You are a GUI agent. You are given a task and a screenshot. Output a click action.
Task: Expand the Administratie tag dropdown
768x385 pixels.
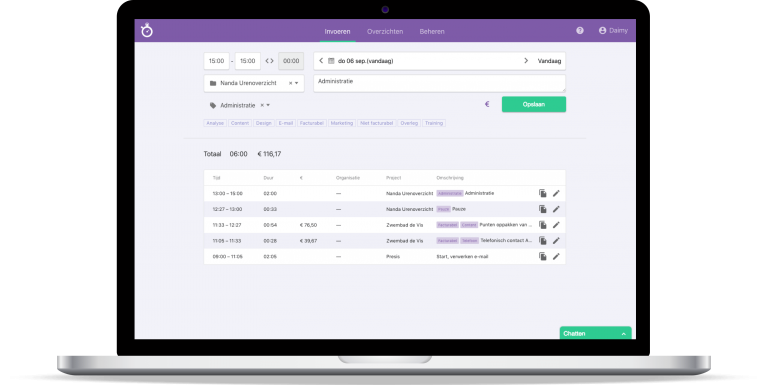pyautogui.click(x=268, y=105)
